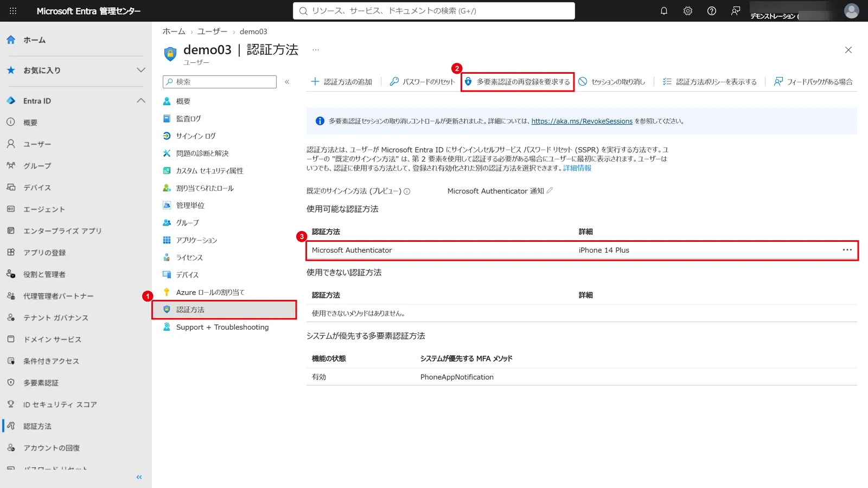Focus the top resource search box
This screenshot has height=488, width=868.
tap(434, 11)
